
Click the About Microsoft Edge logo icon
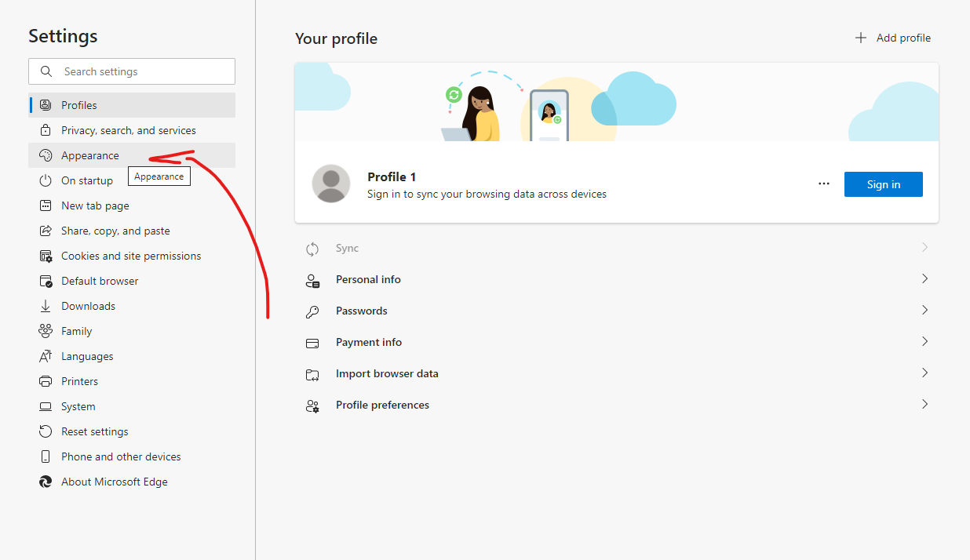point(46,482)
